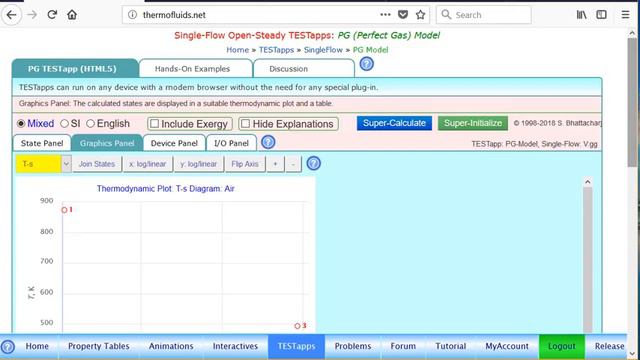Toggle x: log/linear axis button
This screenshot has height=360, width=640.
point(147,164)
